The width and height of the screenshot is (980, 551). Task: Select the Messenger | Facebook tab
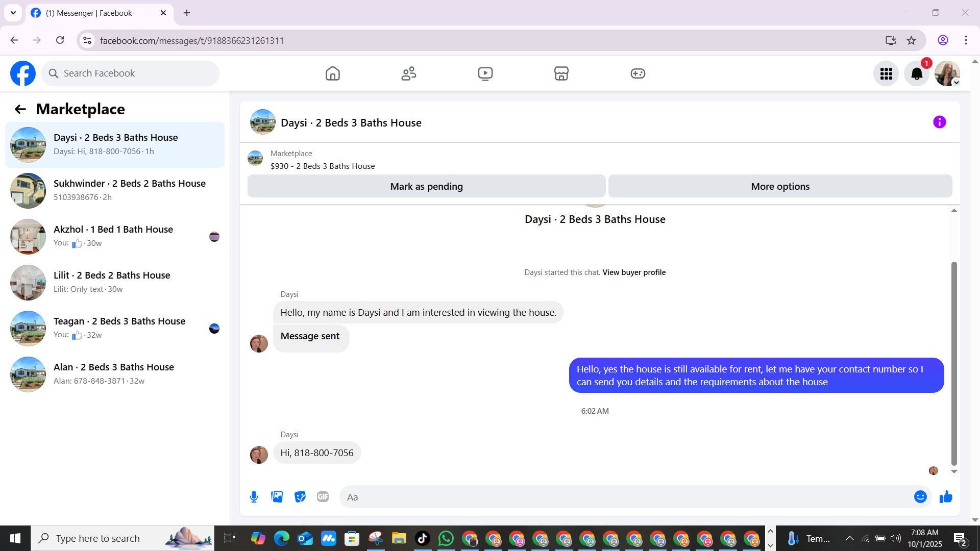tap(99, 13)
